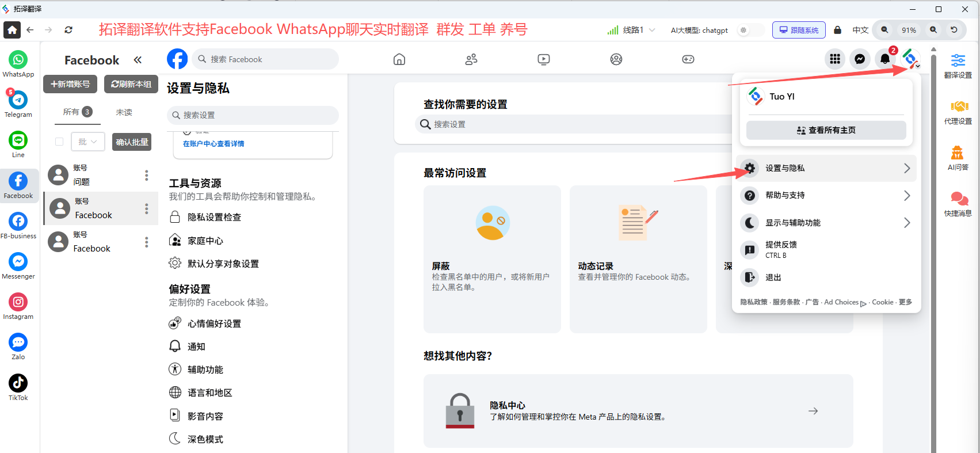This screenshot has height=453, width=980.
Task: Open the 屏蔽 settings card
Action: (492, 259)
